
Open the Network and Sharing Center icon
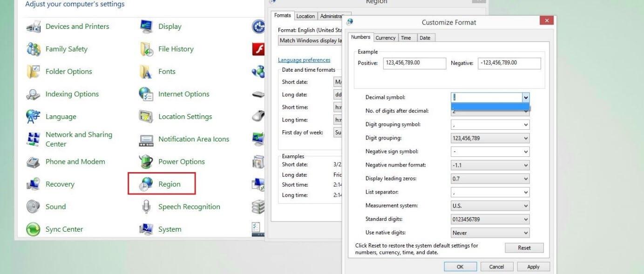(x=34, y=139)
